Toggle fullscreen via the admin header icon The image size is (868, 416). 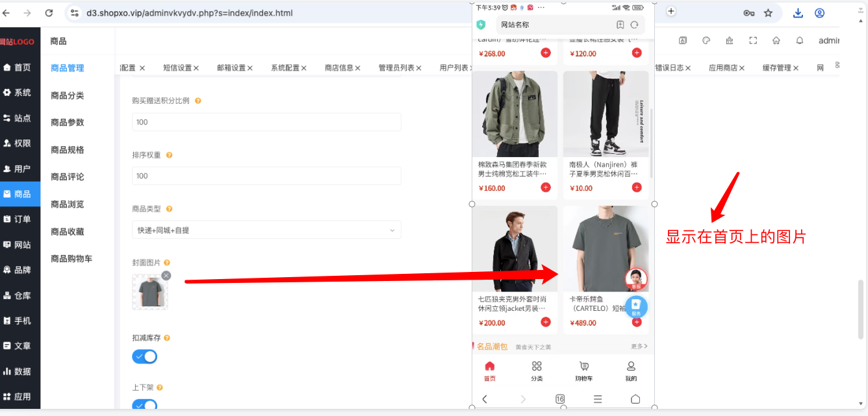pyautogui.click(x=753, y=40)
